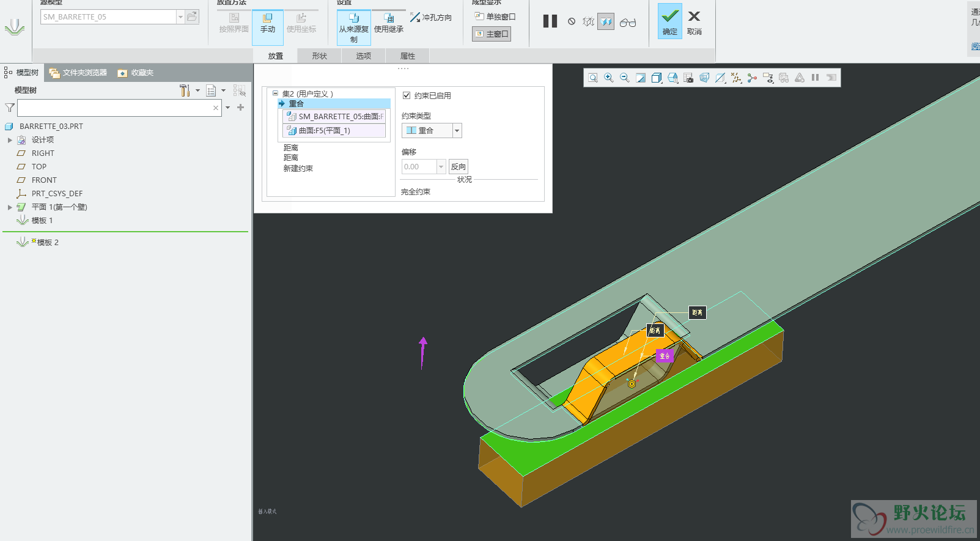
Task: Toggle the spin center icon
Action: click(752, 78)
